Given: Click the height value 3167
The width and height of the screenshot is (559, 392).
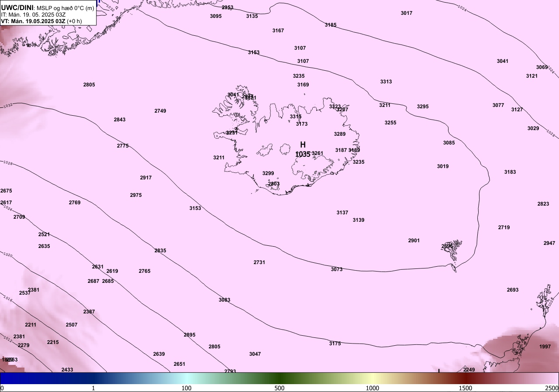Looking at the screenshot, I should (278, 31).
